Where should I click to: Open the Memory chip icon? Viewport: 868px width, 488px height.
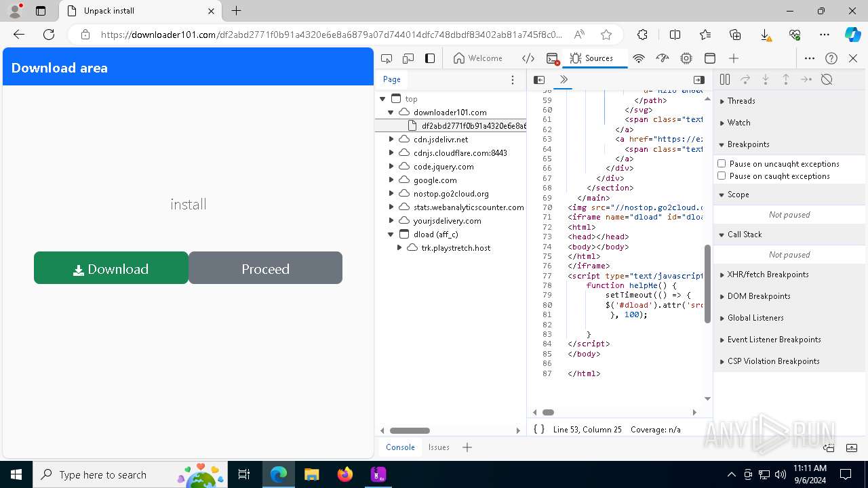(x=686, y=58)
